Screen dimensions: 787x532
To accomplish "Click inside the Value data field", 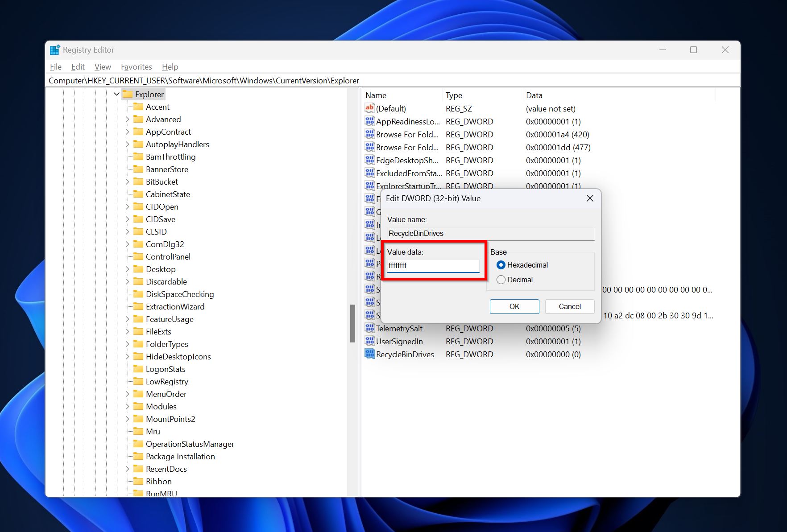I will (433, 265).
